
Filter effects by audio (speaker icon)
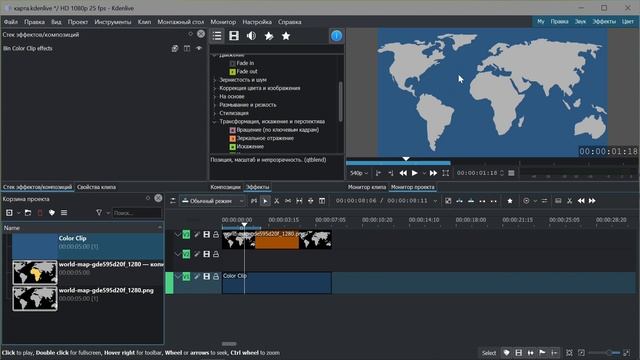click(x=251, y=36)
